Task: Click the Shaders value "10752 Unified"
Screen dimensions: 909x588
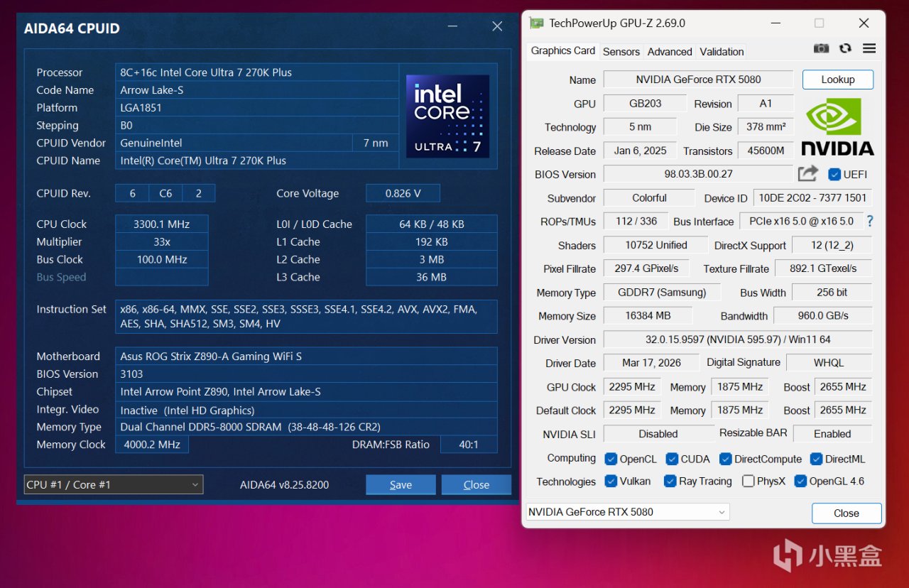Action: [x=656, y=245]
